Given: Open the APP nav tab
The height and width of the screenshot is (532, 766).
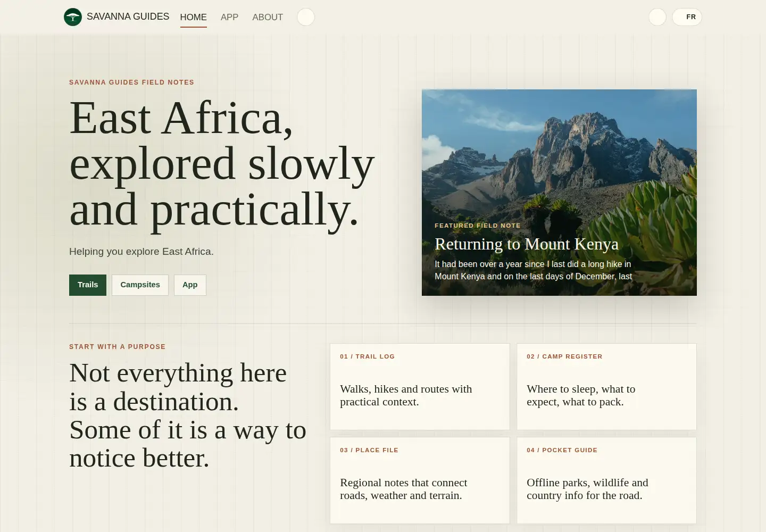Looking at the screenshot, I should point(229,17).
